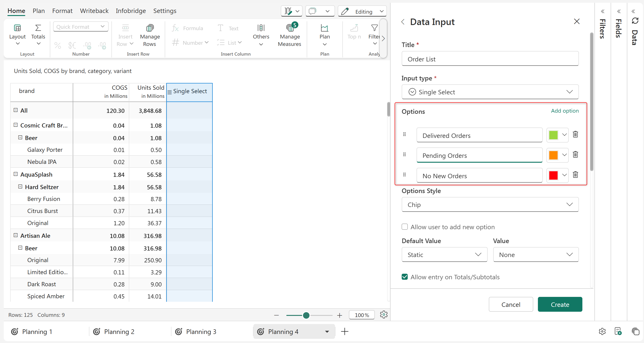Click the Title field containing Order List
The image size is (644, 343).
[490, 59]
